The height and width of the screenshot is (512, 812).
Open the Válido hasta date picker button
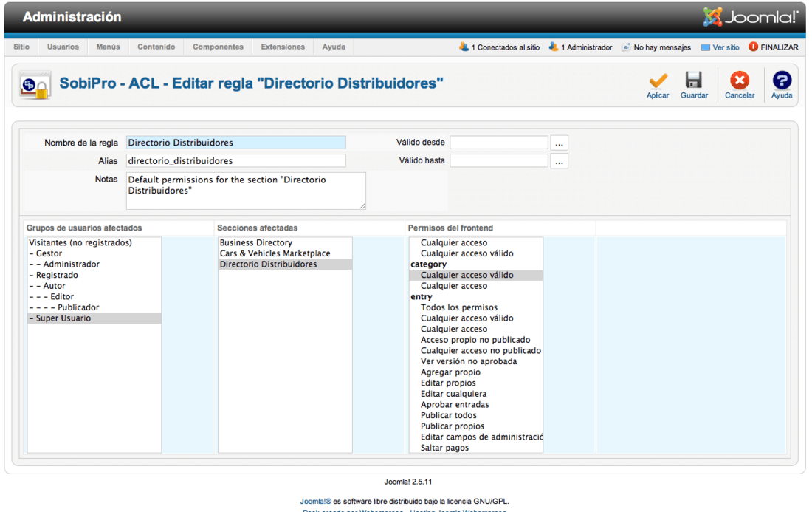[x=559, y=160]
